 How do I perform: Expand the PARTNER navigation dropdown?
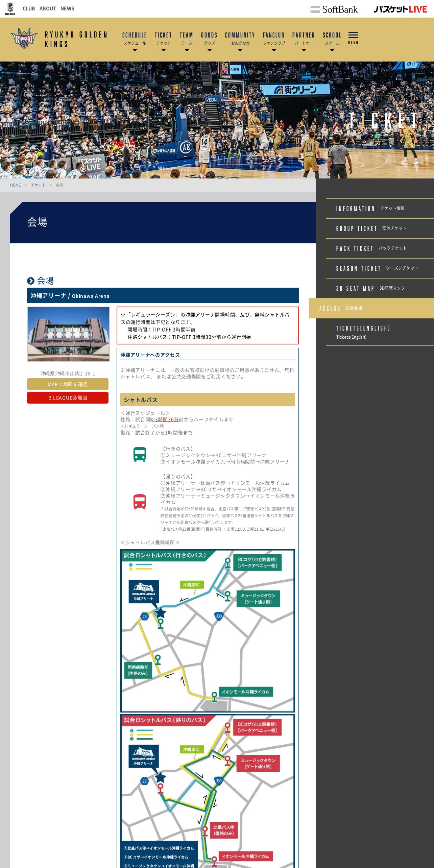304,50
